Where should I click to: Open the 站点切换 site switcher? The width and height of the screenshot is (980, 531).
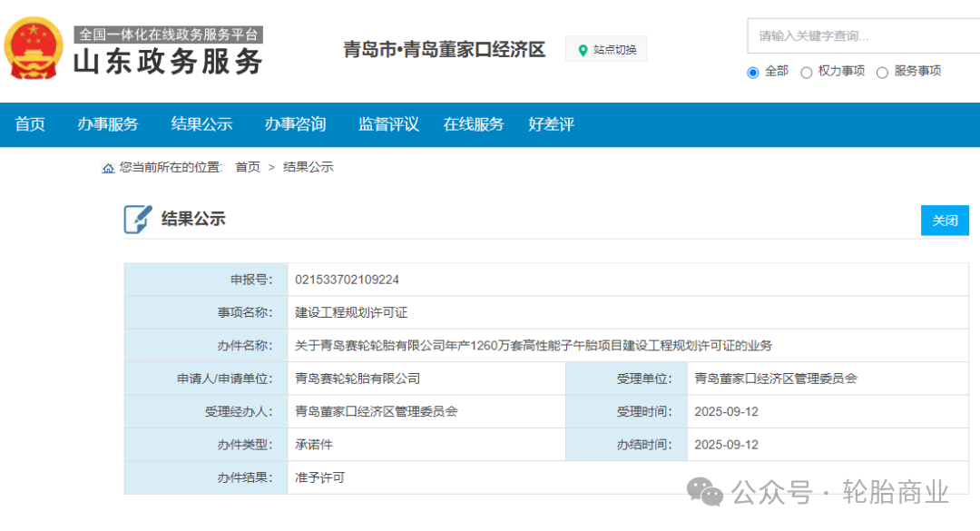pos(606,50)
